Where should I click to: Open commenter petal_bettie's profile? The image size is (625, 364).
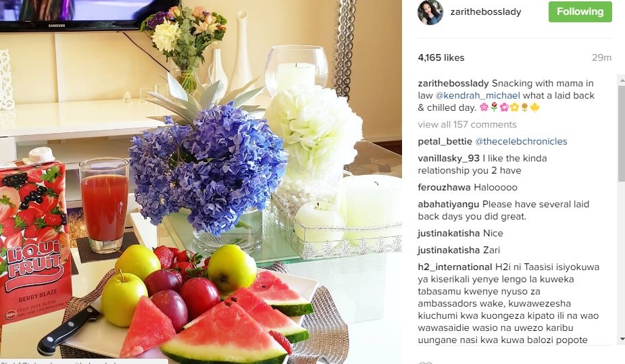coord(445,141)
